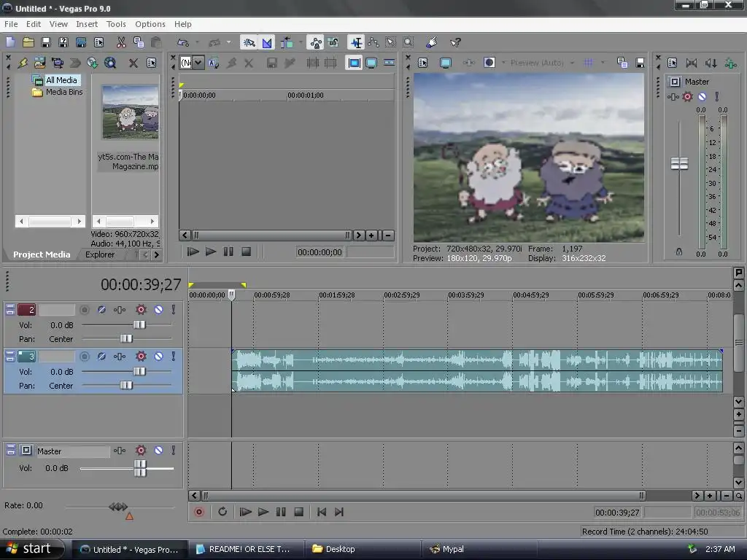The image size is (747, 560).
Task: Mute audio track 3
Action: [x=158, y=356]
